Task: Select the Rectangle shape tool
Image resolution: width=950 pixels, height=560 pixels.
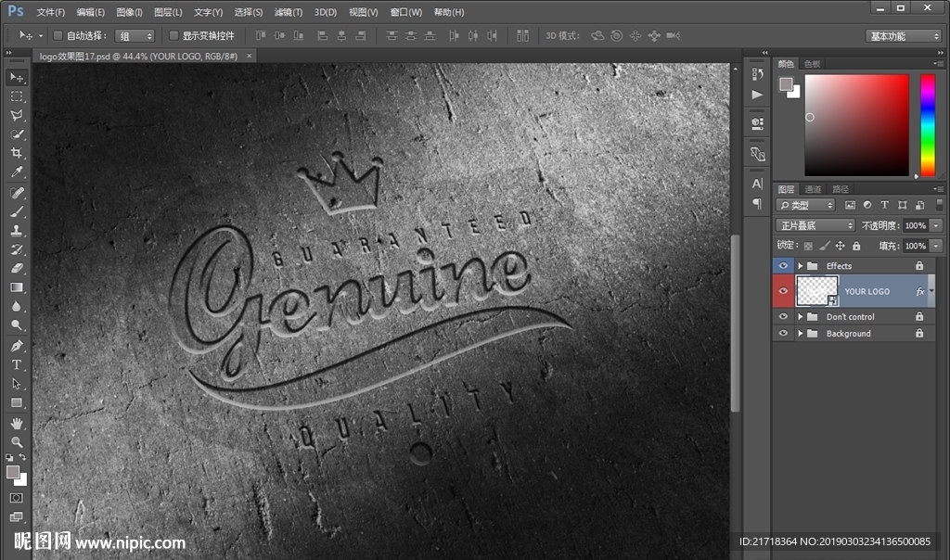Action: point(17,402)
